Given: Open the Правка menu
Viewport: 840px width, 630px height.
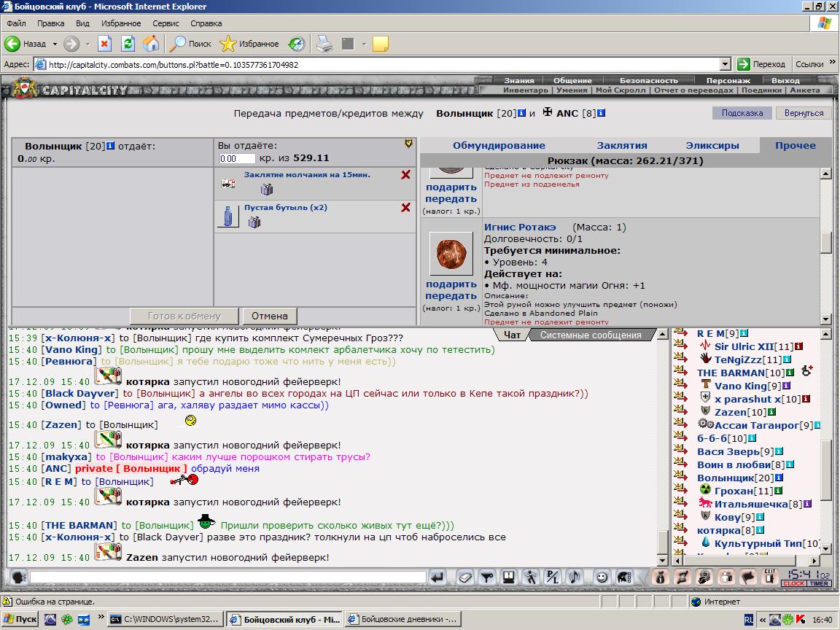Looking at the screenshot, I should click(x=51, y=23).
